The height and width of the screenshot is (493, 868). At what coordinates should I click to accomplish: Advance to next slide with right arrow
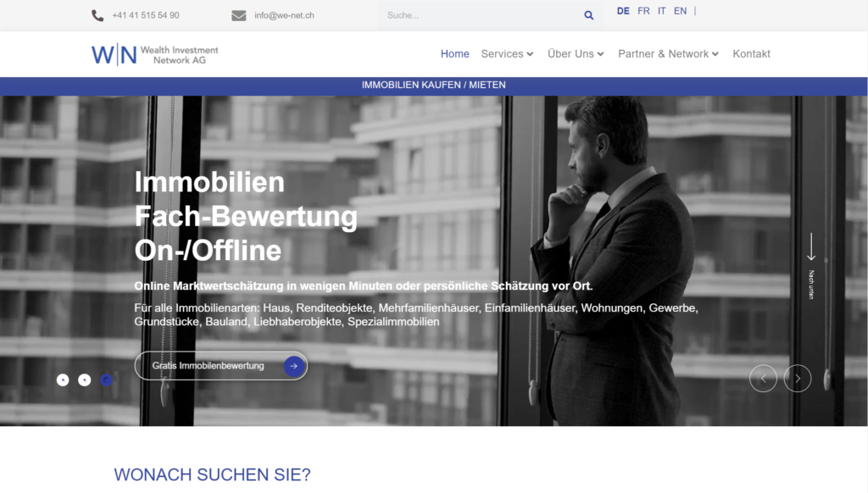click(798, 378)
